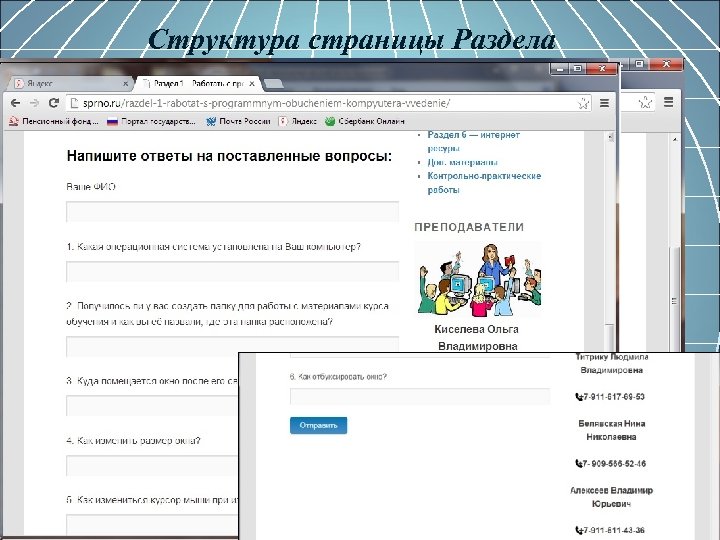
Task: Open Раздел 6 — интернет ресурсы link
Action: [473, 141]
